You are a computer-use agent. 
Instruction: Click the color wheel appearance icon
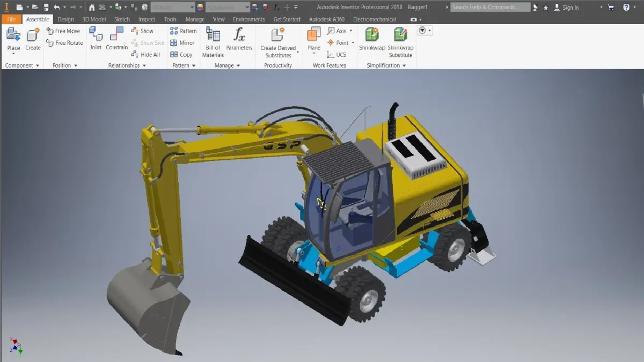(200, 8)
